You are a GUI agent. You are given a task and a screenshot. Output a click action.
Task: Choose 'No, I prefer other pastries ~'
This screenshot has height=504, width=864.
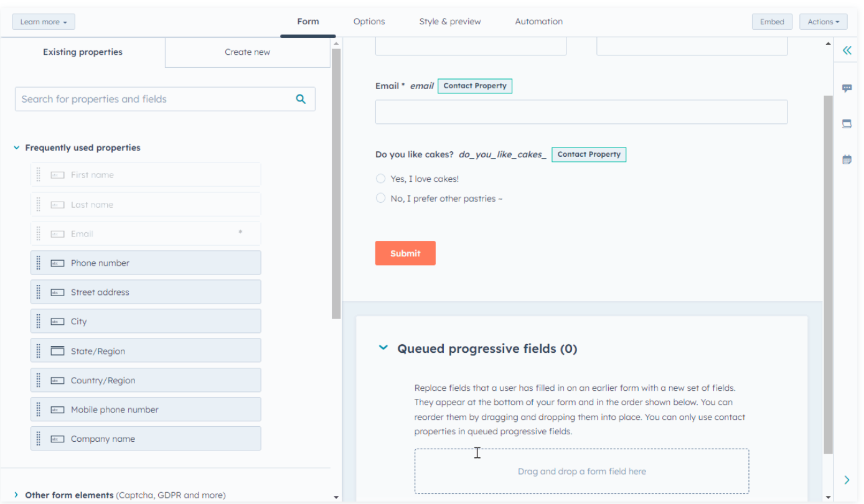(x=380, y=198)
